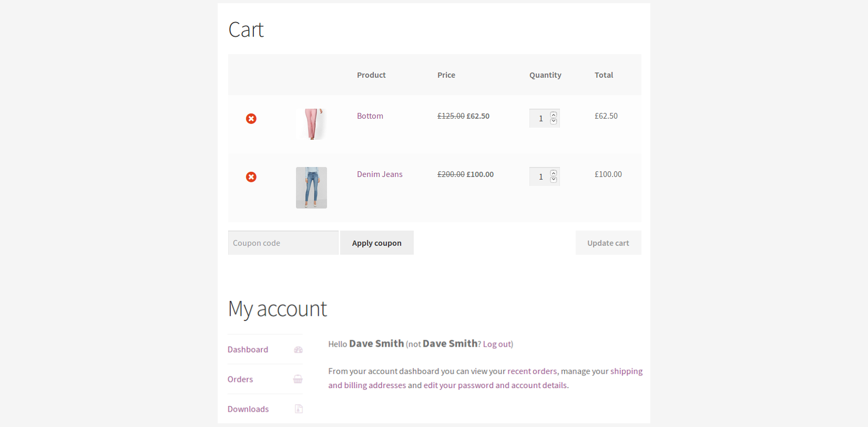Click the Quantity column header
Viewport: 868px width, 427px height.
[x=545, y=75]
